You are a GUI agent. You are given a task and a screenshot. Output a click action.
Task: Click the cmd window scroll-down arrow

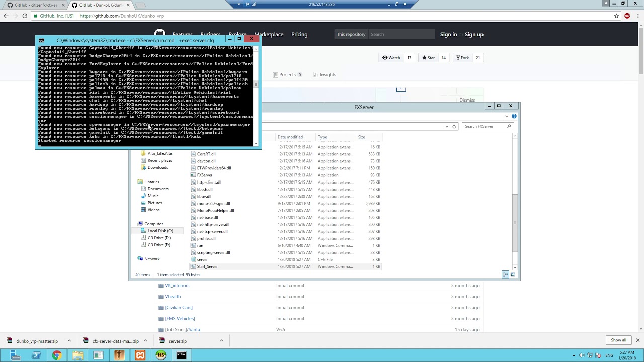pos(256,143)
